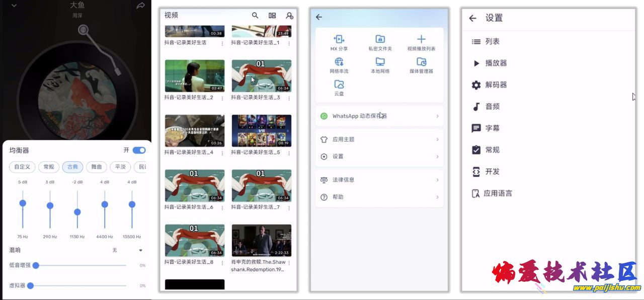
Task: Open the 字幕 subtitle settings
Action: pyautogui.click(x=492, y=128)
